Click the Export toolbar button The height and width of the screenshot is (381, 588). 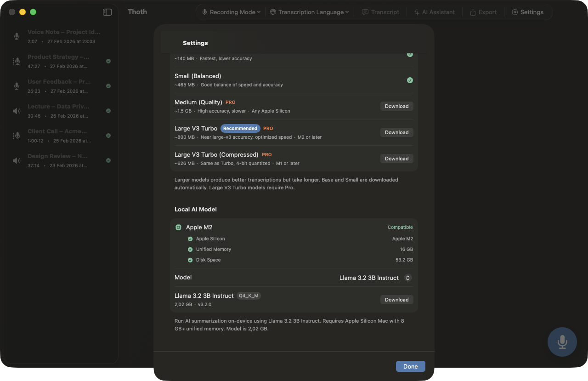(x=483, y=12)
